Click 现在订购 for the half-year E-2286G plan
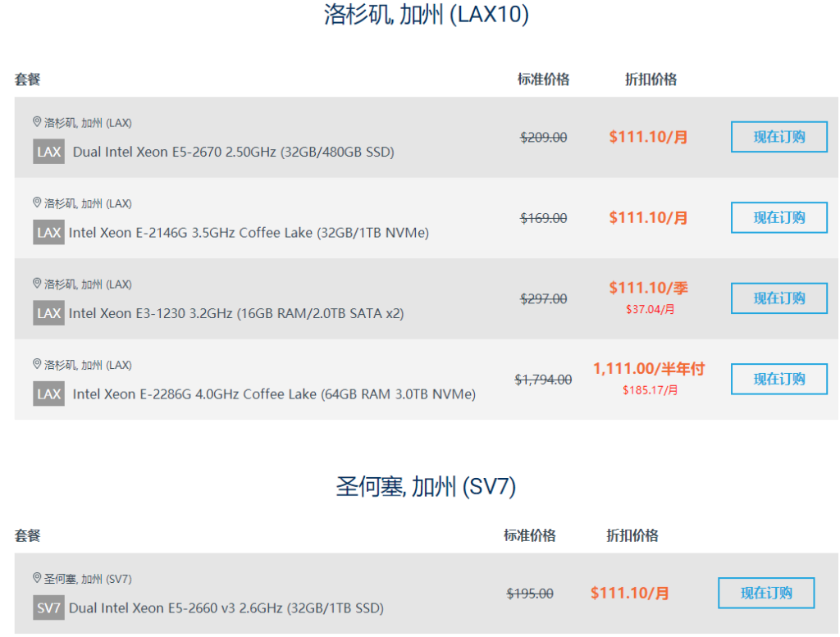840x637 pixels. point(778,379)
